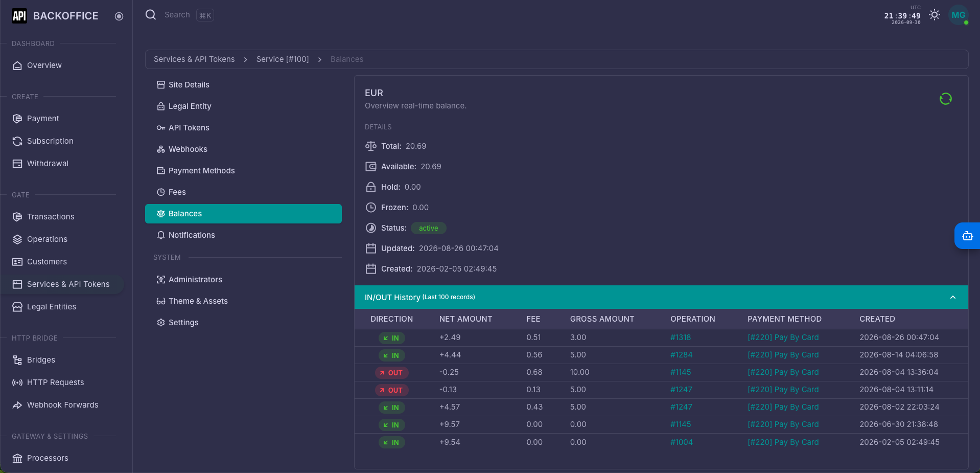This screenshot has height=473, width=980.
Task: Click Services & API Tokens breadcrumb link
Action: pos(194,59)
